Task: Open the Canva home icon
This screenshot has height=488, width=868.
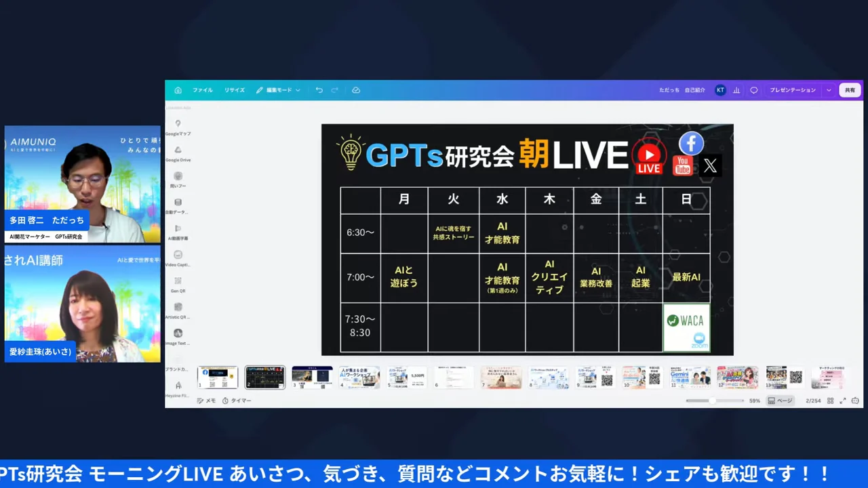Action: (x=178, y=90)
